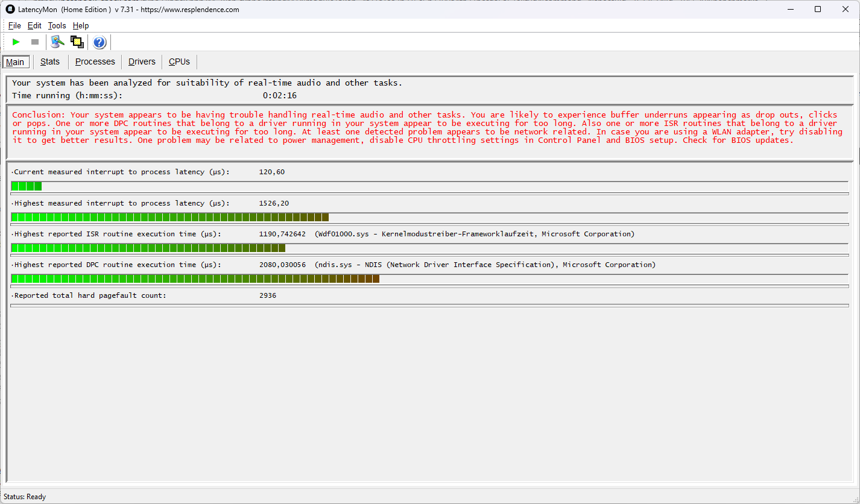Click the ndis.sys driver description
This screenshot has width=860, height=504.
click(485, 265)
